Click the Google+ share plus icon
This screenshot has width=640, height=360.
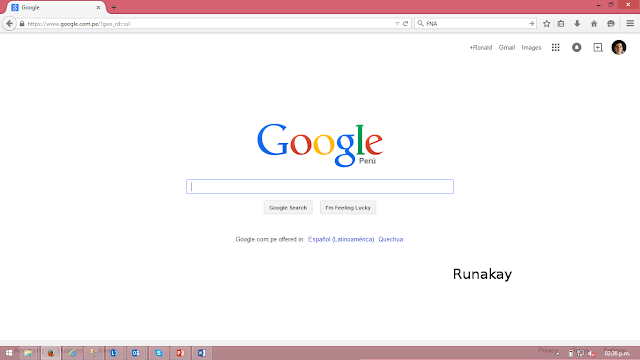click(598, 47)
